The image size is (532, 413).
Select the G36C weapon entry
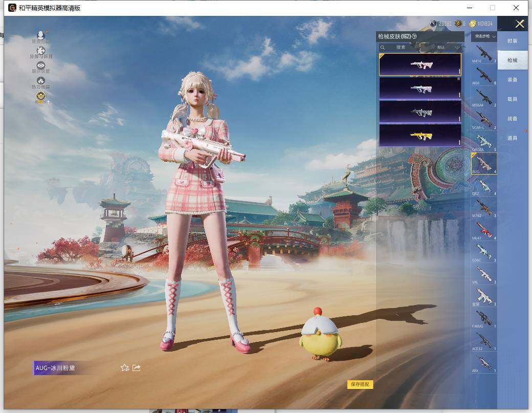(484, 252)
